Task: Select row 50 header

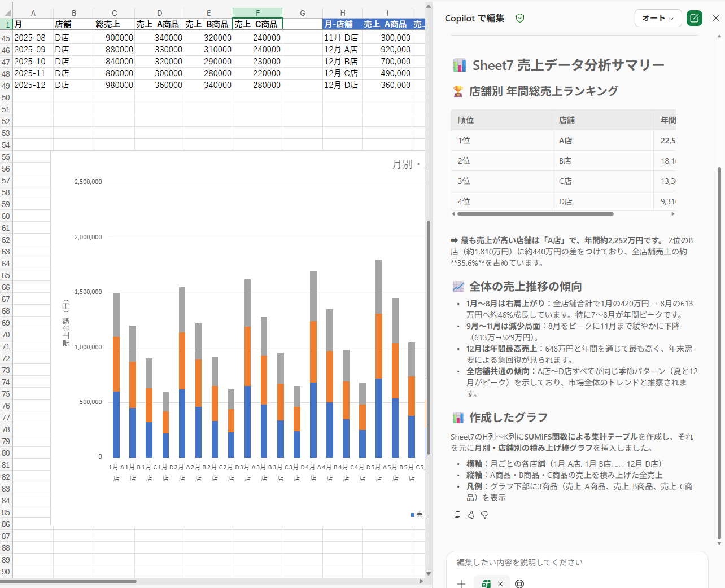Action: point(6,98)
